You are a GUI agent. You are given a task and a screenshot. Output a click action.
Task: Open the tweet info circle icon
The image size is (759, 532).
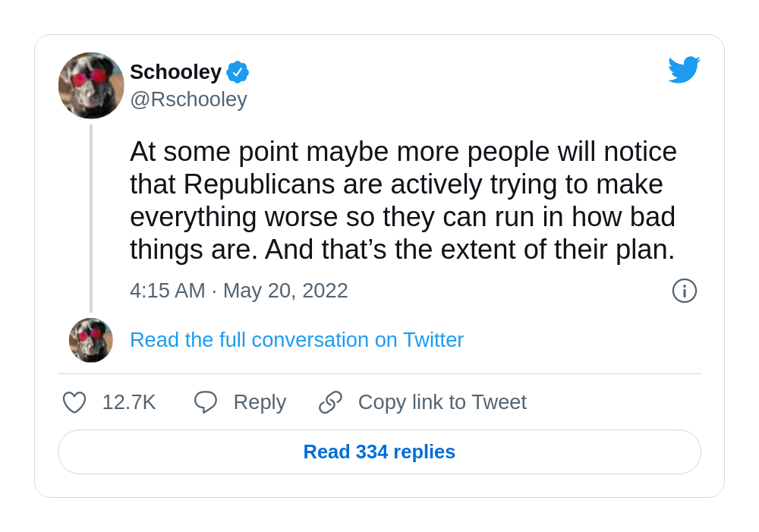[x=685, y=291]
